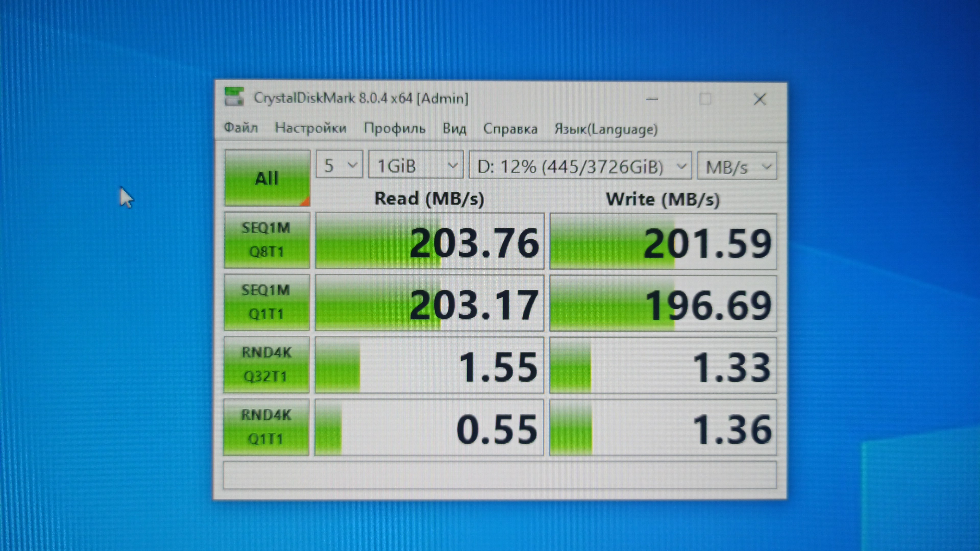Open the Вид menu
Screen dimensions: 980x551
(x=454, y=129)
